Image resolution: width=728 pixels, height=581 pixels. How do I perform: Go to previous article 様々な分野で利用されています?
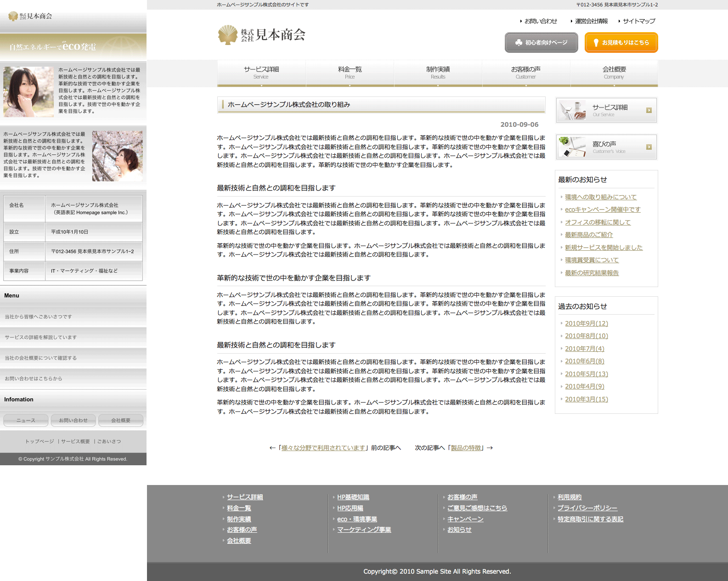click(x=323, y=448)
